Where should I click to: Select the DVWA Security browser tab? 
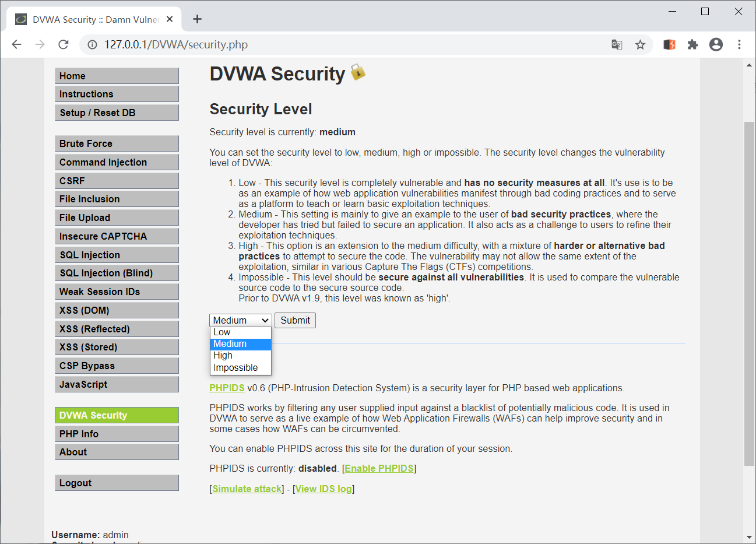click(94, 19)
